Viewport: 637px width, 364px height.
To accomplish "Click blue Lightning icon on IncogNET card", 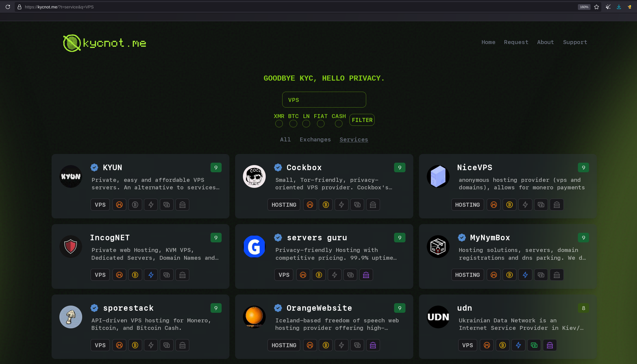I will [x=151, y=275].
